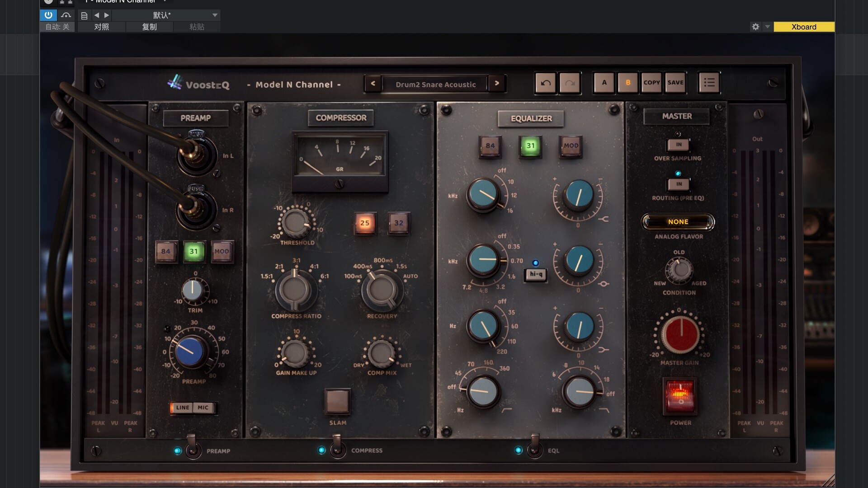Click the 自动: 关 automation button
868x488 pixels.
tap(57, 27)
